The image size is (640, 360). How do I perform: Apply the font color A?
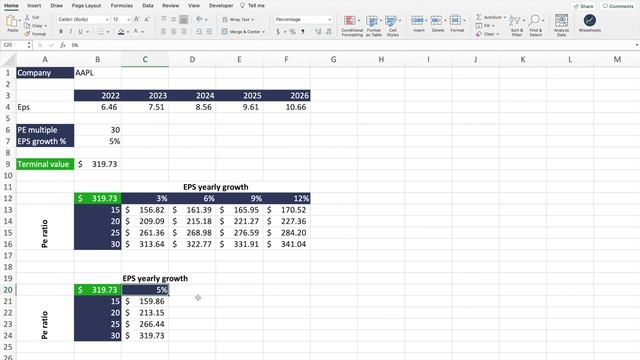coord(136,32)
